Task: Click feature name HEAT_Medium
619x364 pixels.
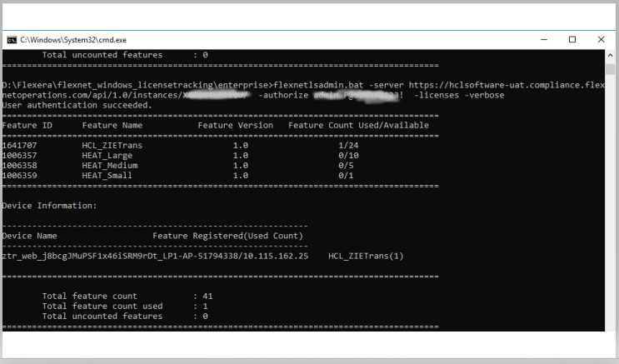Action: tap(110, 166)
